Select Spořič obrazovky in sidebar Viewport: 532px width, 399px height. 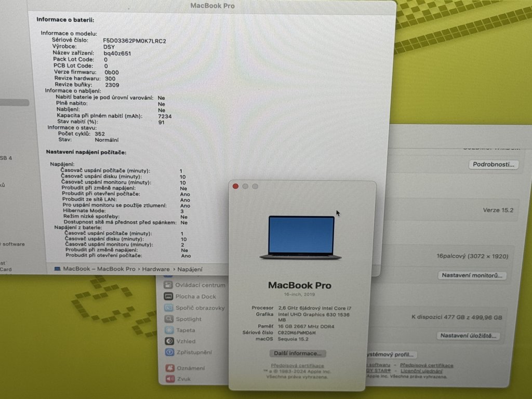[195, 308]
